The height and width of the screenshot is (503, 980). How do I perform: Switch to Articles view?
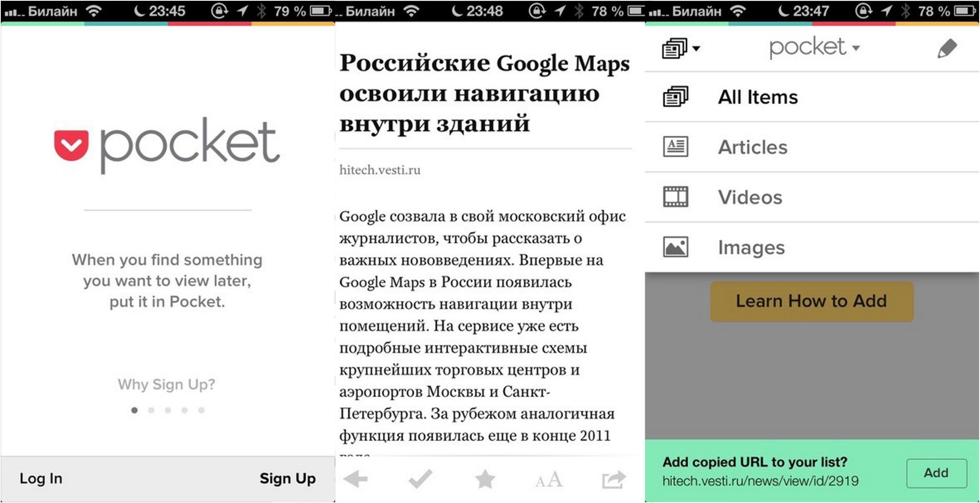(x=752, y=147)
